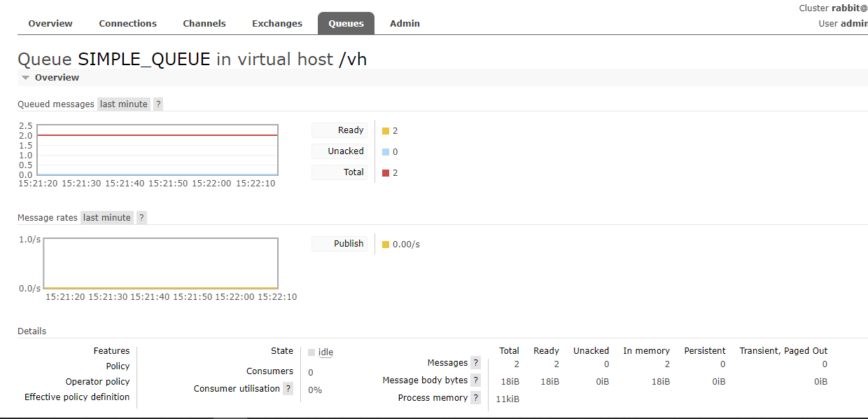Open the Admin tab
The width and height of the screenshot is (868, 419).
[405, 23]
